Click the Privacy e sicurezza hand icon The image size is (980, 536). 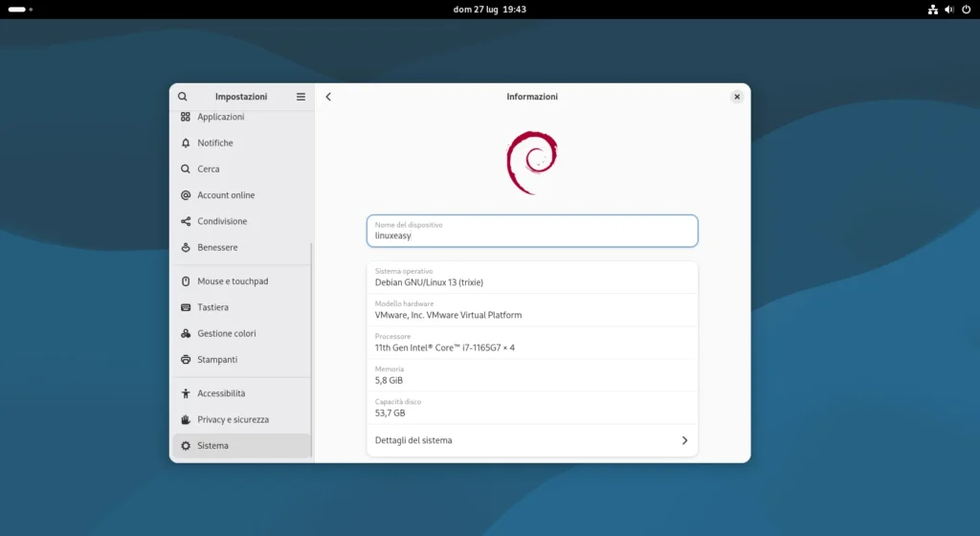(x=186, y=420)
